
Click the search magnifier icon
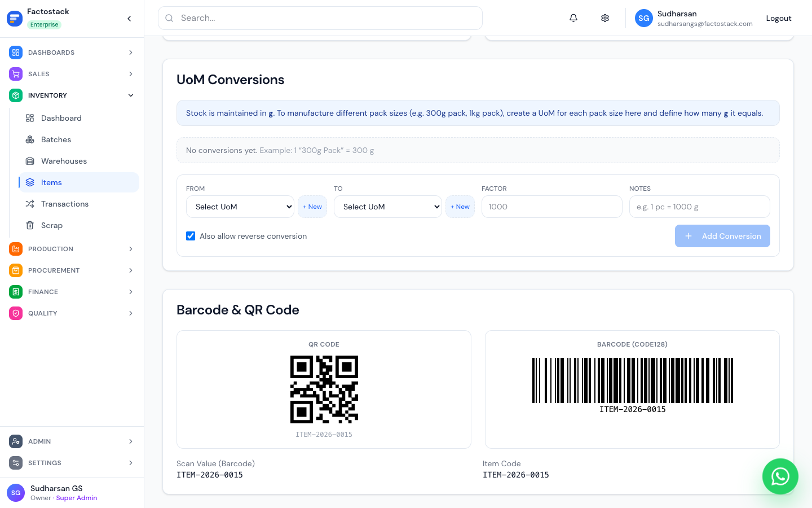click(x=169, y=18)
